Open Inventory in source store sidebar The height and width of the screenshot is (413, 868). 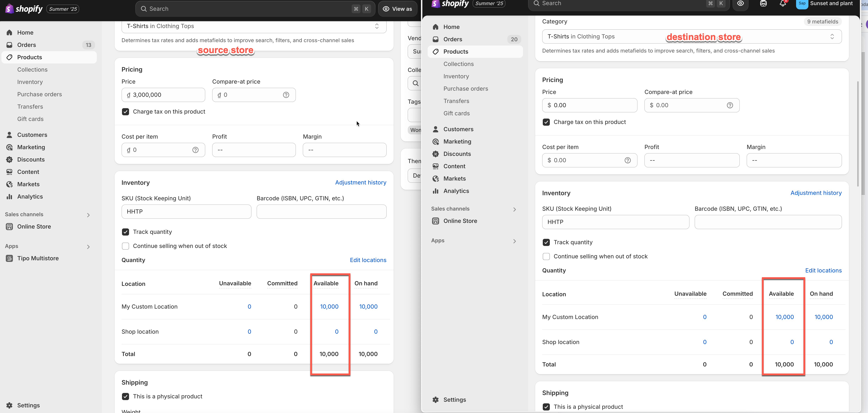tap(30, 82)
